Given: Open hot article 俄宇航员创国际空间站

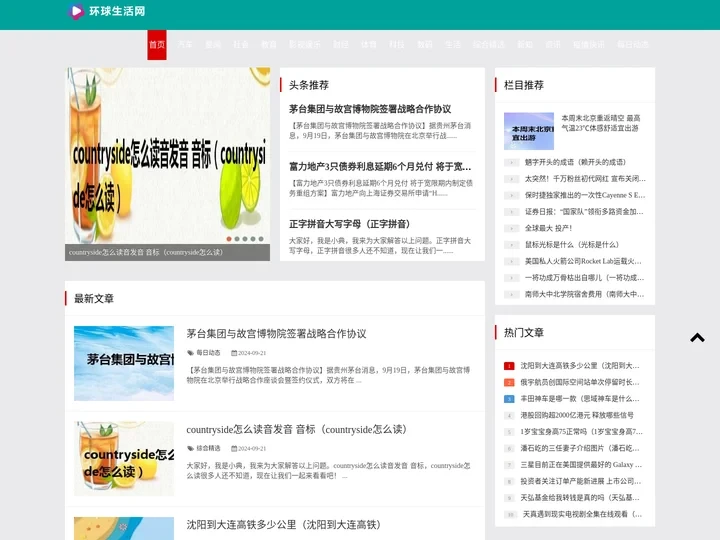Looking at the screenshot, I should [x=579, y=382].
